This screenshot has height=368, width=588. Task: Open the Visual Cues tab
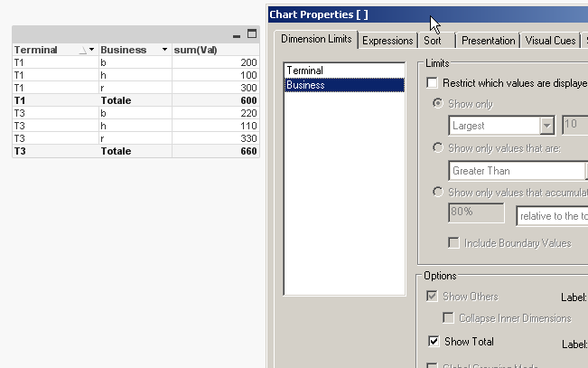551,40
